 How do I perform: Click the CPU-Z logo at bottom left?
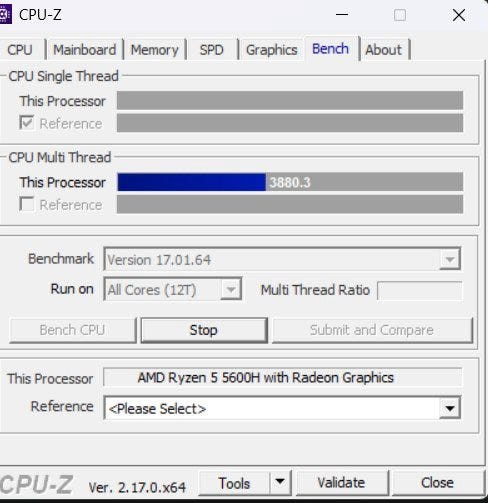coord(36,484)
